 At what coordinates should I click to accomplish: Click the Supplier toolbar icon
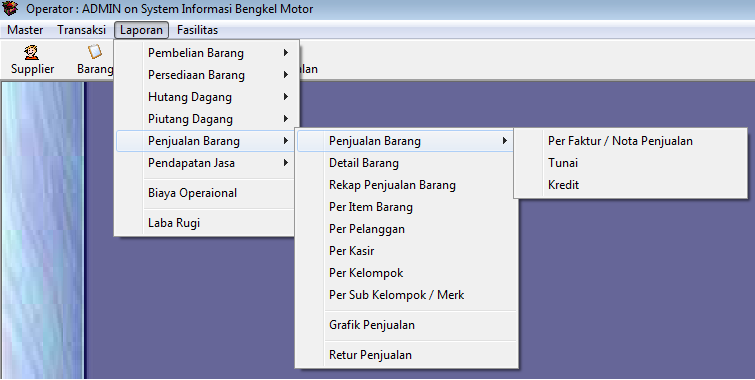tap(32, 52)
